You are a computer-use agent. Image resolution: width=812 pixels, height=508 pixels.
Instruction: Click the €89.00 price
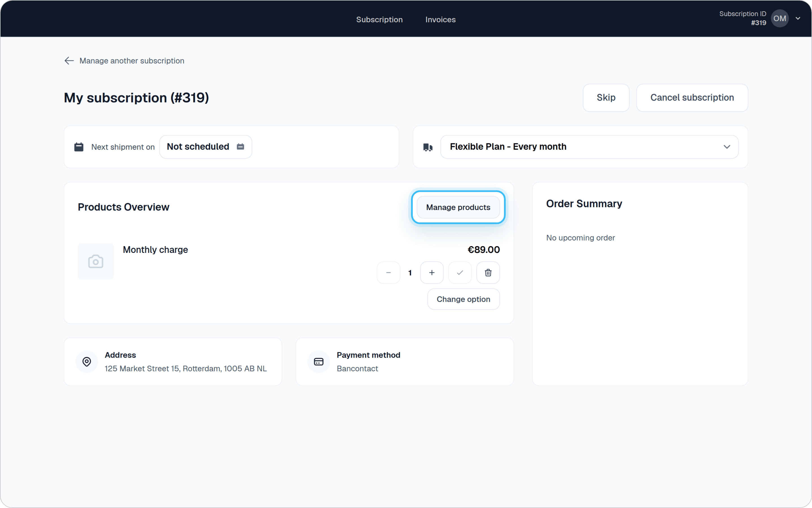point(484,250)
